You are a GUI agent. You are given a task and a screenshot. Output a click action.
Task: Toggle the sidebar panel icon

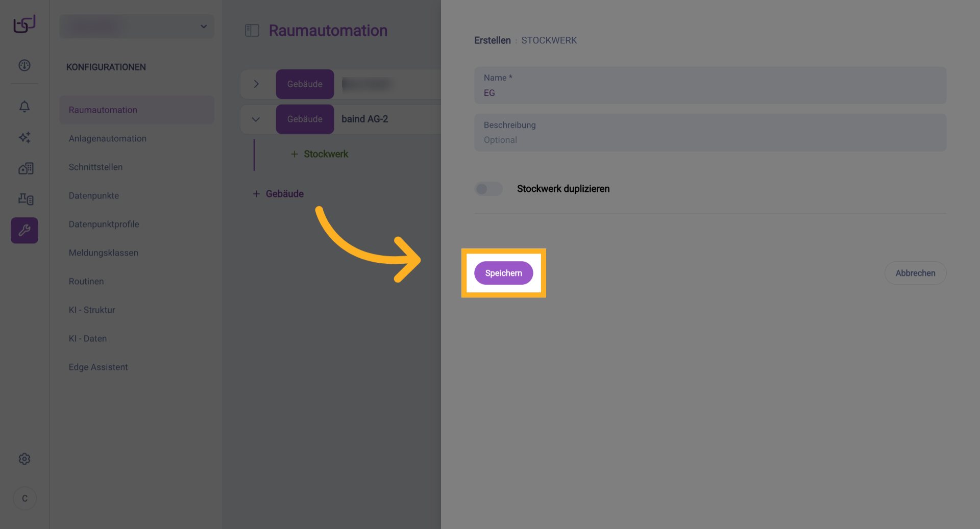[x=252, y=31]
